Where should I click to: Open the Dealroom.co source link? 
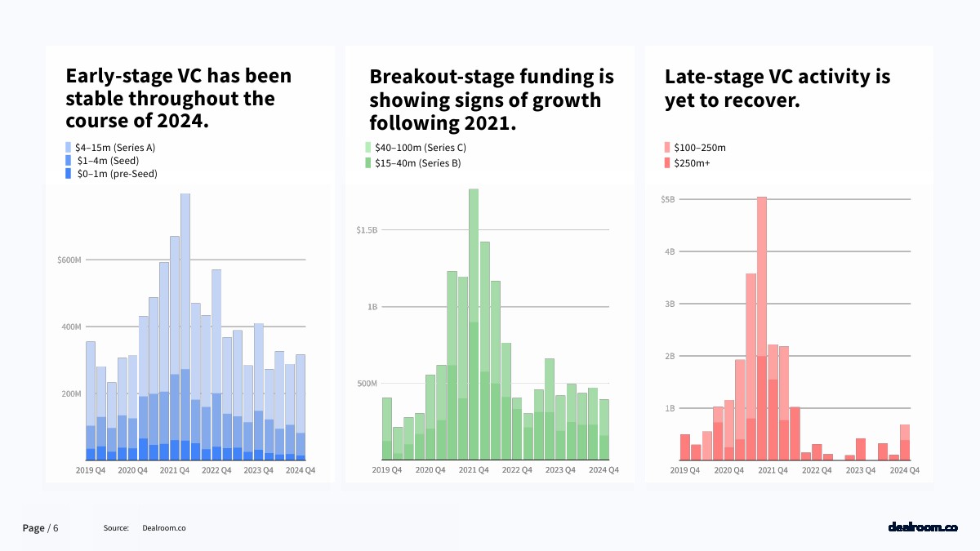[x=164, y=528]
